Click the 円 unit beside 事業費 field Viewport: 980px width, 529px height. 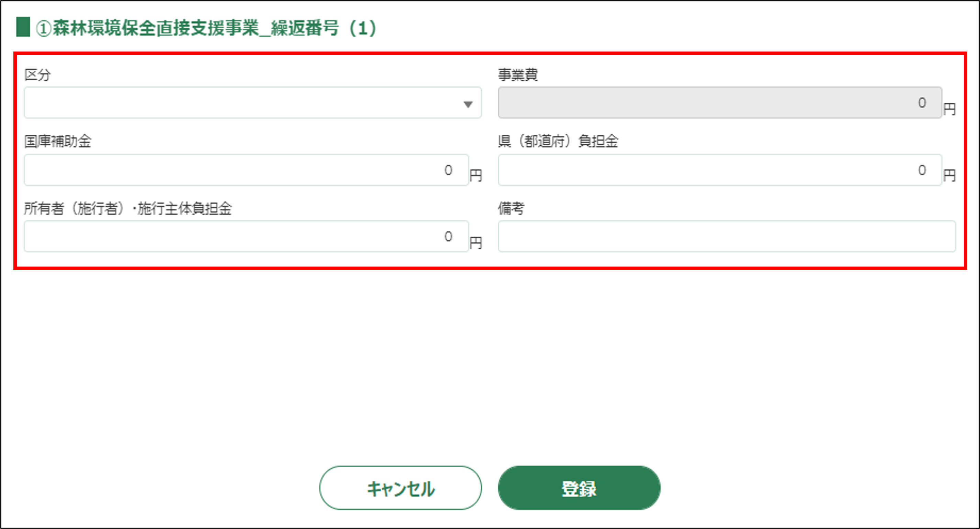click(x=949, y=109)
